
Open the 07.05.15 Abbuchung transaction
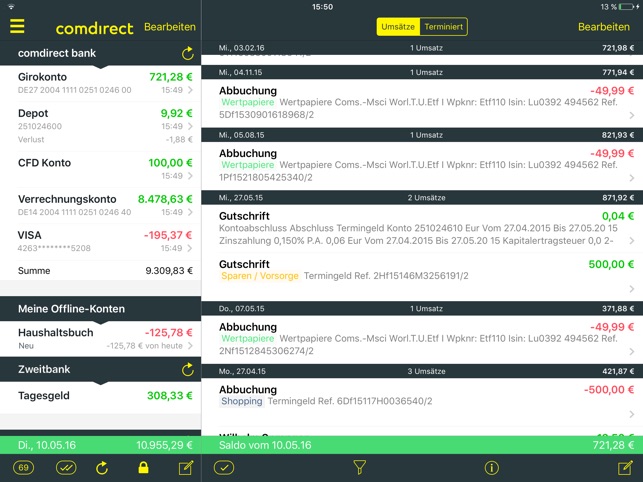[422, 339]
